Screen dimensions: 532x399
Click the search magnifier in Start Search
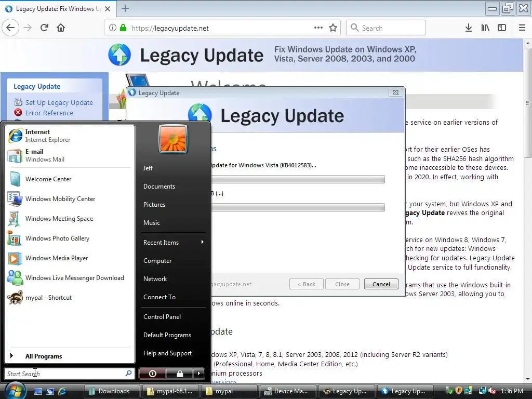(x=129, y=373)
